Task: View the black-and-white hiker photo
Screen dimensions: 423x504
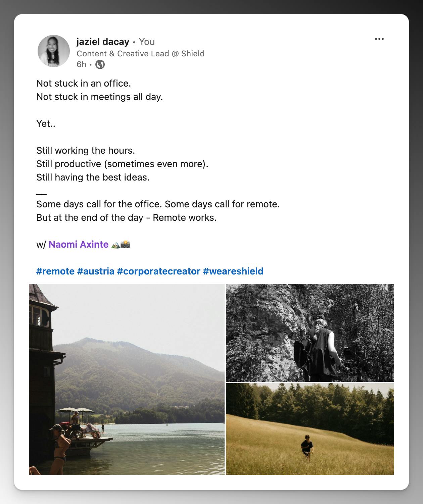Action: coord(310,333)
